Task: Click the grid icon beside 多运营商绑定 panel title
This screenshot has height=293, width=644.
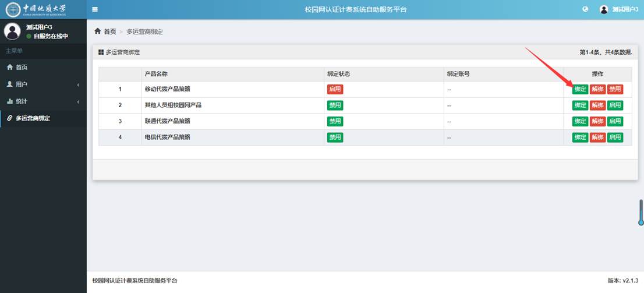Action: [101, 52]
